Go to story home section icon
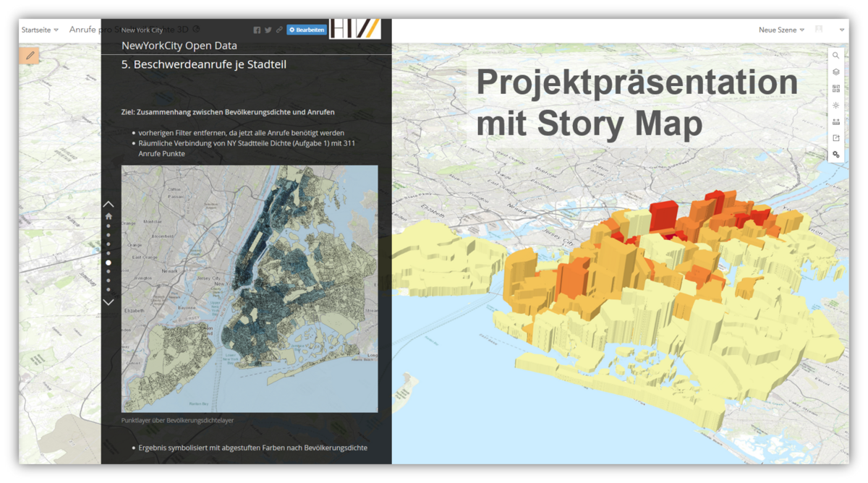 click(x=109, y=216)
